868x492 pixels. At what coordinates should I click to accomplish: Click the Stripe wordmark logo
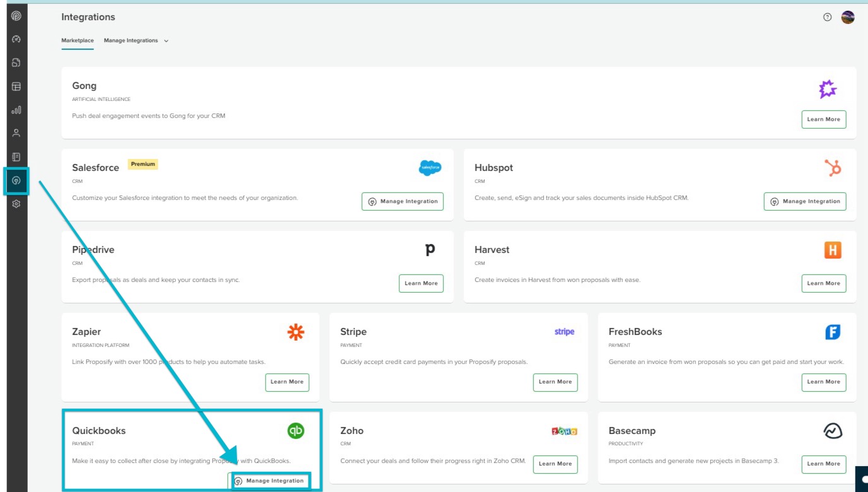coord(564,332)
